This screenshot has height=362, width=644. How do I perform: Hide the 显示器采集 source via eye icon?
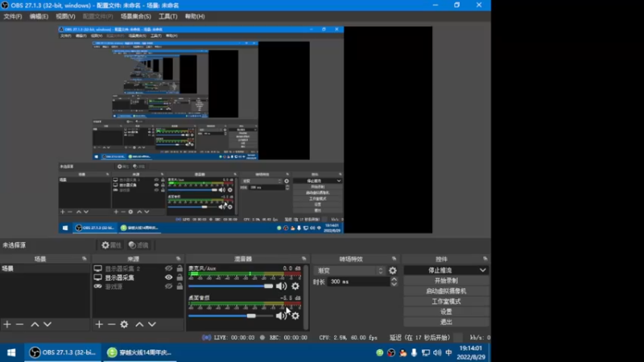[168, 278]
